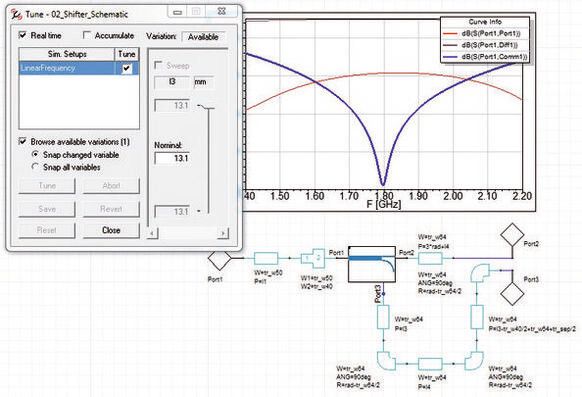Click the Nominal value input field
Image resolution: width=582 pixels, height=397 pixels.
pos(172,158)
